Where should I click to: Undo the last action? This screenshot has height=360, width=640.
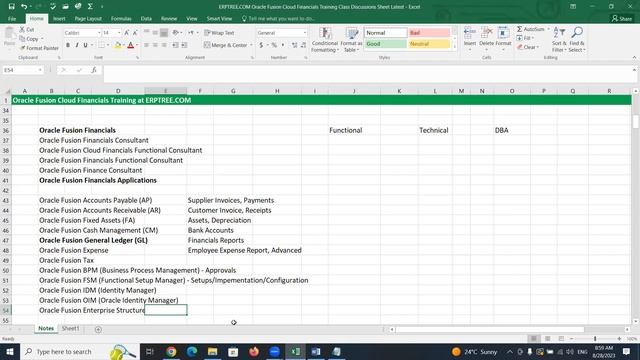pos(24,7)
